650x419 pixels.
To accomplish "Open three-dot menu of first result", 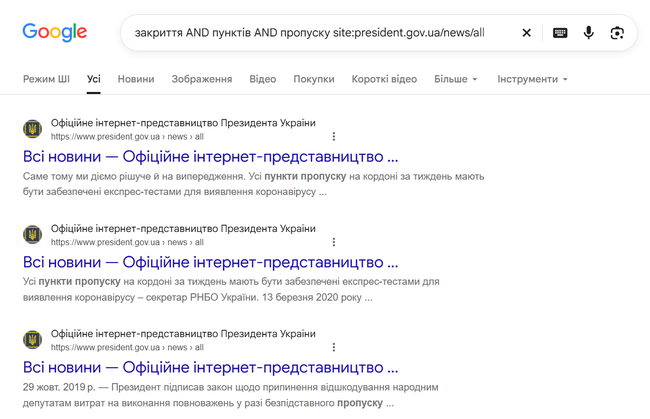I will click(334, 136).
